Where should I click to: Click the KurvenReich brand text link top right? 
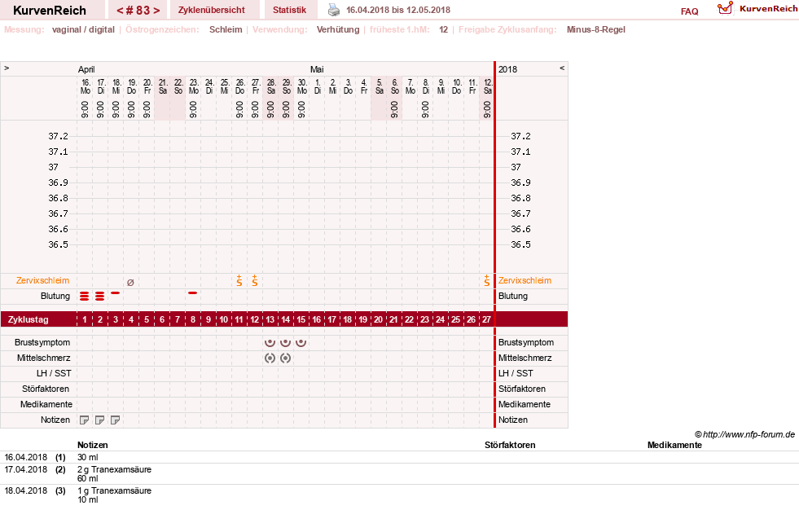[x=768, y=9]
